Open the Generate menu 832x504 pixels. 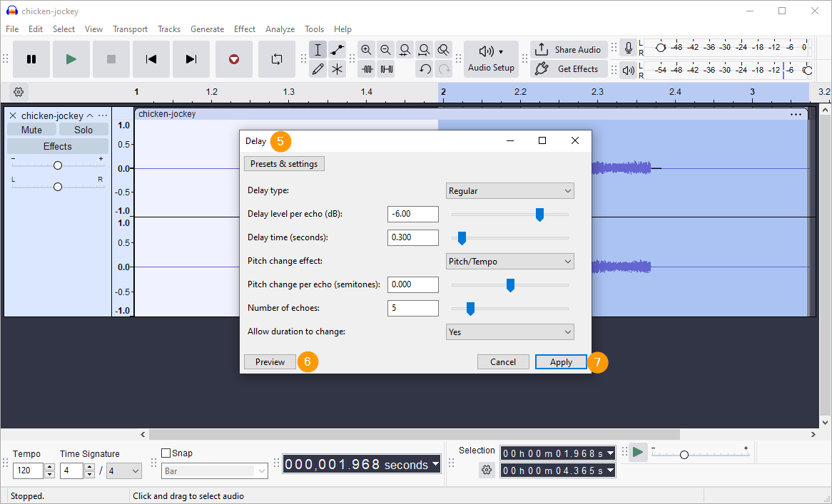pos(207,29)
